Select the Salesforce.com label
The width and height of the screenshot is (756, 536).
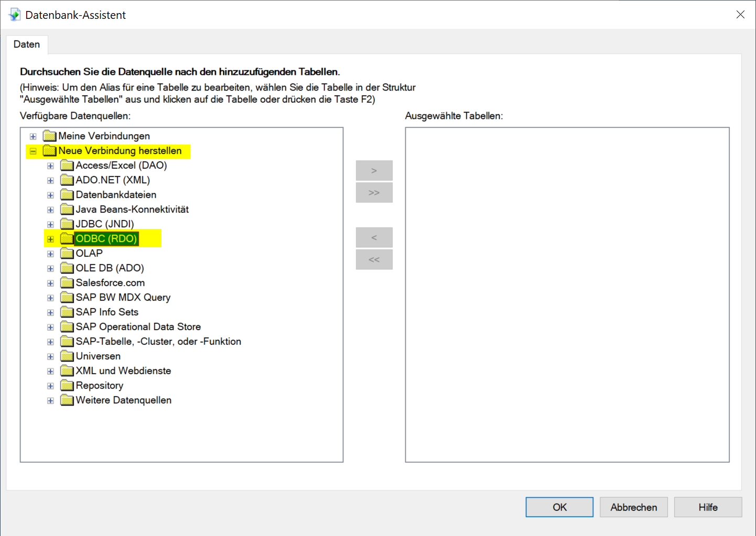(x=110, y=283)
